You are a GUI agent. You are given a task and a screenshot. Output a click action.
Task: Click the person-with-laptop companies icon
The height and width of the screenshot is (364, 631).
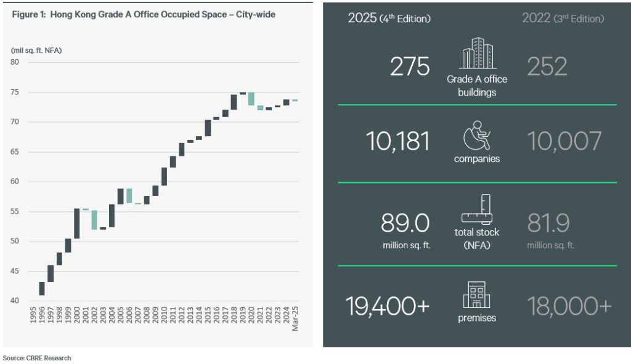[x=476, y=135]
